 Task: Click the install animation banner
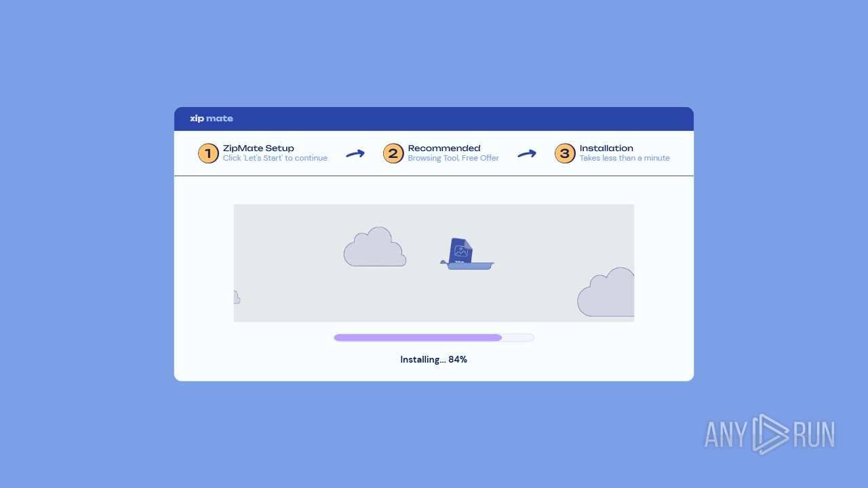click(x=434, y=263)
